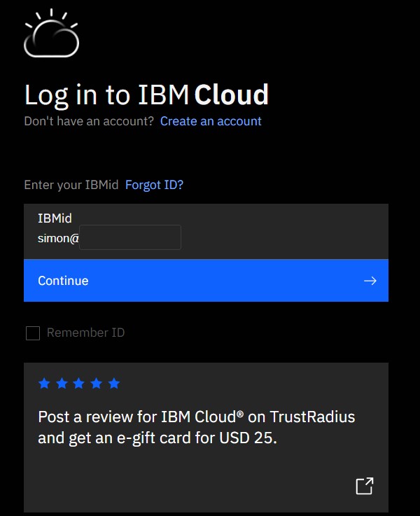420x516 pixels.
Task: Click the second blue rating star
Action: click(62, 384)
